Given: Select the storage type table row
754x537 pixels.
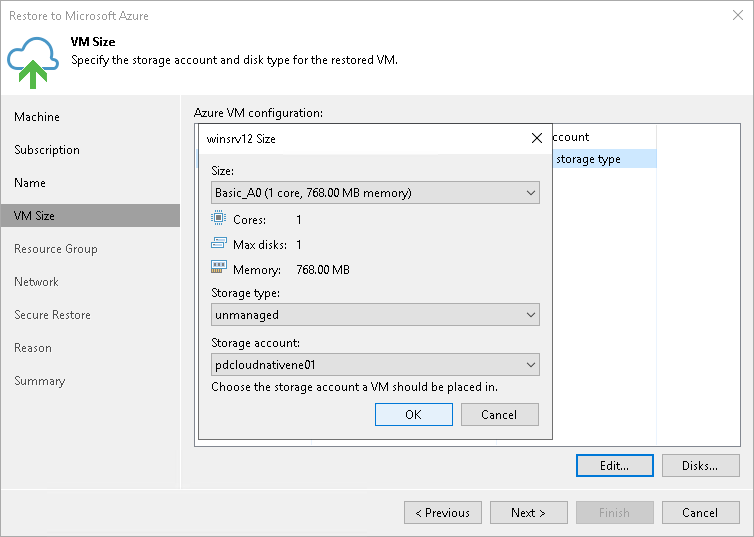Looking at the screenshot, I should pos(604,159).
